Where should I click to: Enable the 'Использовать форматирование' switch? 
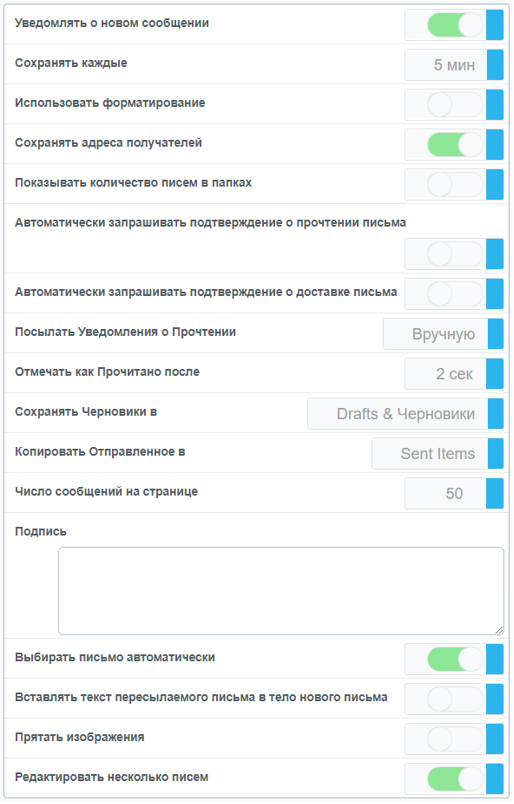456,105
